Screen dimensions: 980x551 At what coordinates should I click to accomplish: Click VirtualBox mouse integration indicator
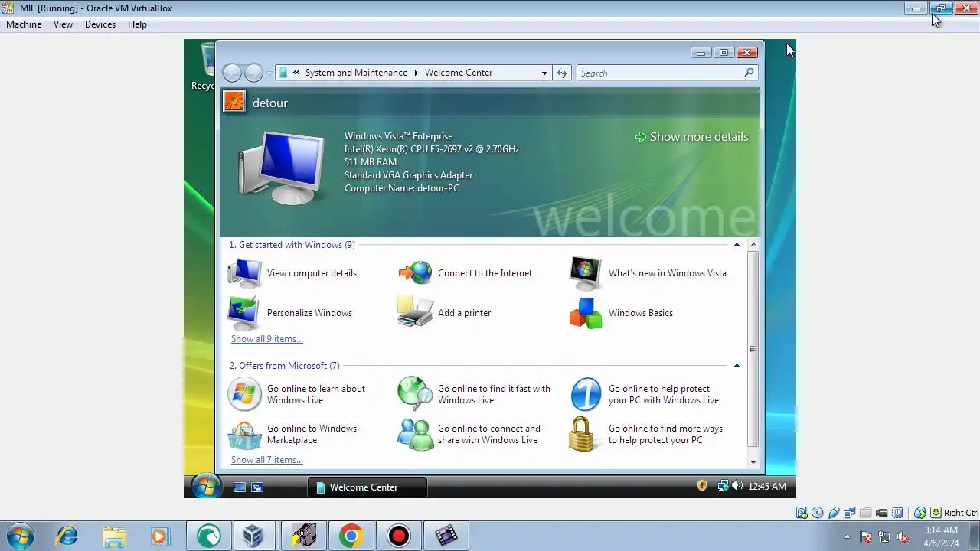(920, 513)
